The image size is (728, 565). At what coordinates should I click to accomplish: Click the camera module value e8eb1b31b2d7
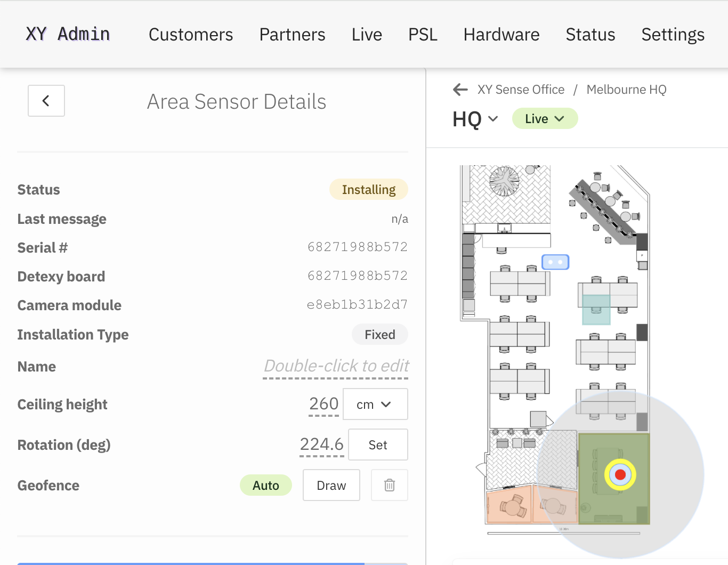click(x=357, y=305)
